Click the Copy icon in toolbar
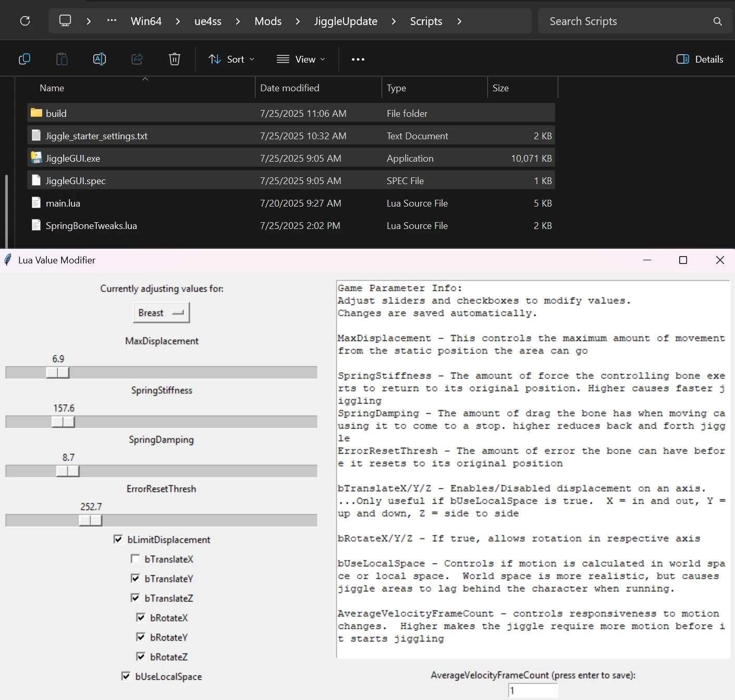The width and height of the screenshot is (735, 700). tap(24, 59)
